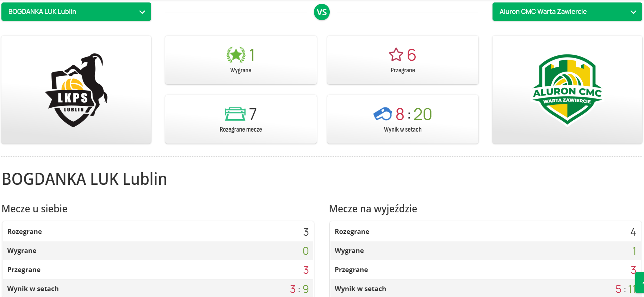Click the green laurel star Wygrane icon
644x297 pixels.
(236, 55)
